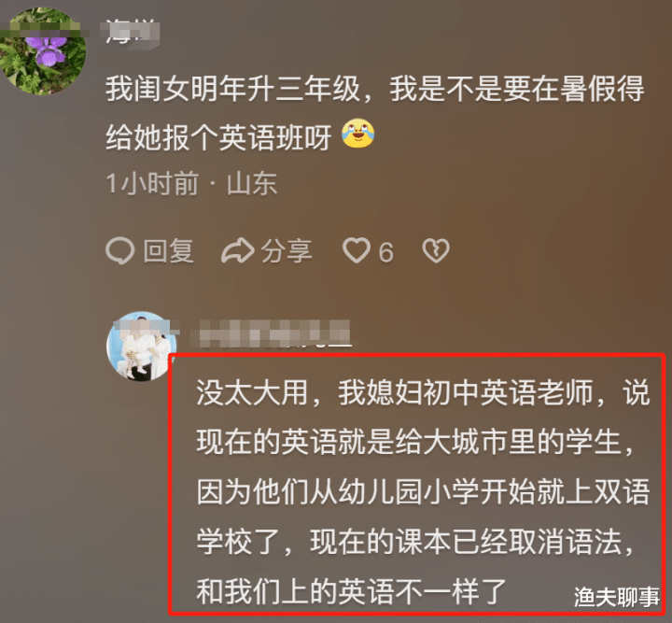The image size is (672, 623).
Task: Tap the share arrow icon
Action: (x=238, y=250)
